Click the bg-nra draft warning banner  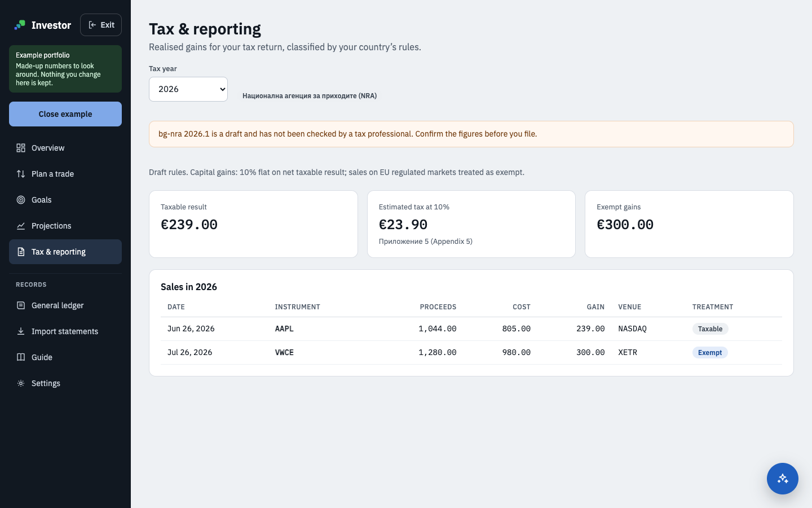tap(471, 134)
